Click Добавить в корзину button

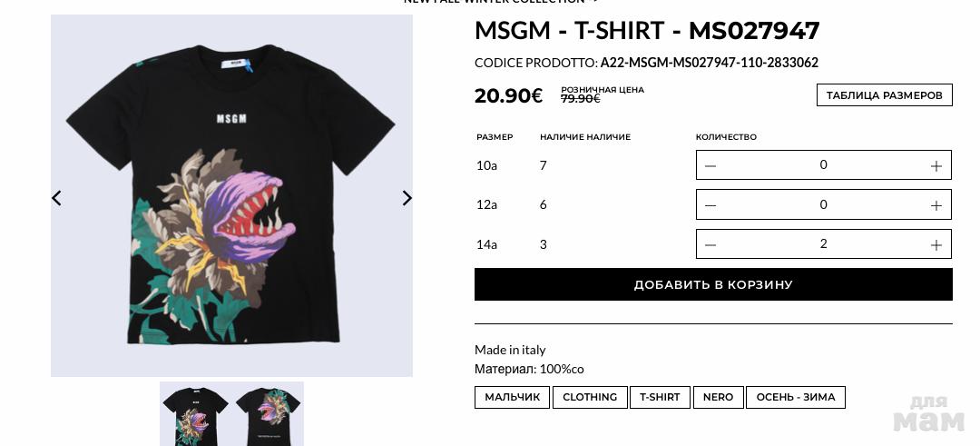point(713,284)
